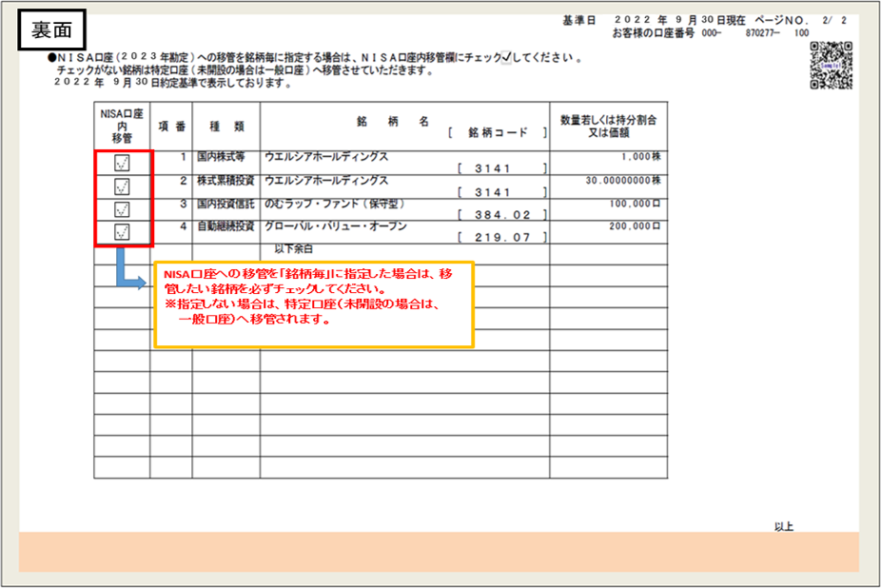
Task: Tick NISA transfer checkbox for item 2
Action: point(122,186)
